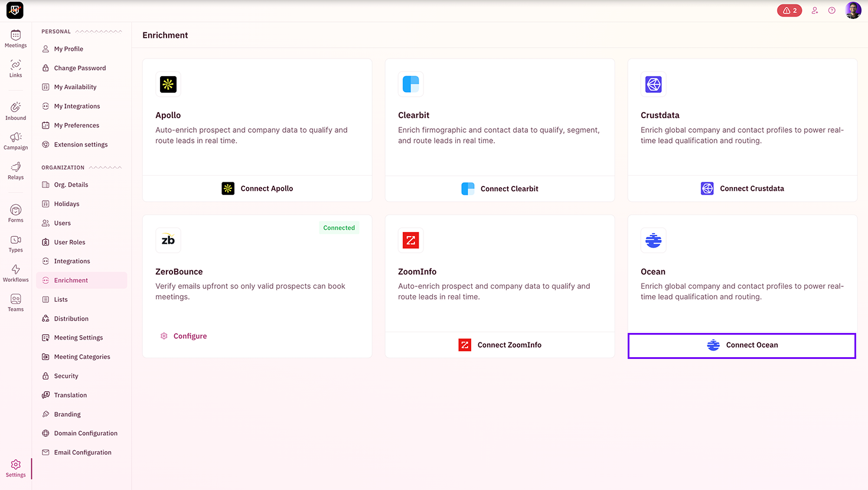Open Types section

click(15, 243)
